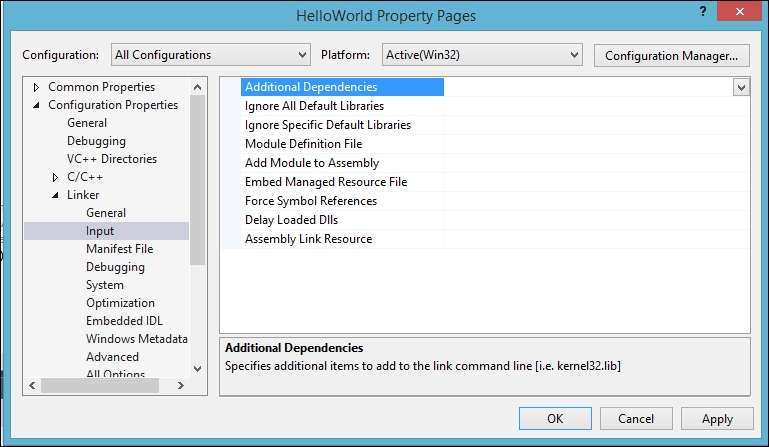This screenshot has height=447, width=769.
Task: Open Configuration Manager dialog
Action: (x=671, y=55)
